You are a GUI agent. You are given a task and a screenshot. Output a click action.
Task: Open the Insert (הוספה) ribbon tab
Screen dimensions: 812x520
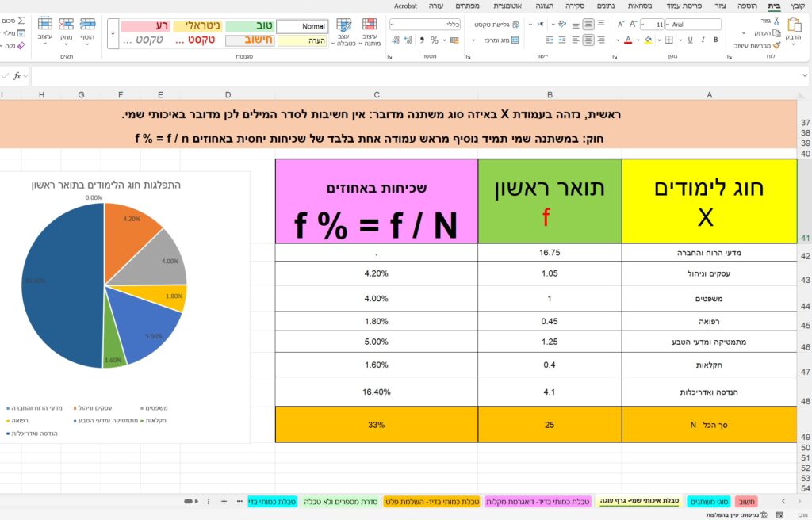747,6
